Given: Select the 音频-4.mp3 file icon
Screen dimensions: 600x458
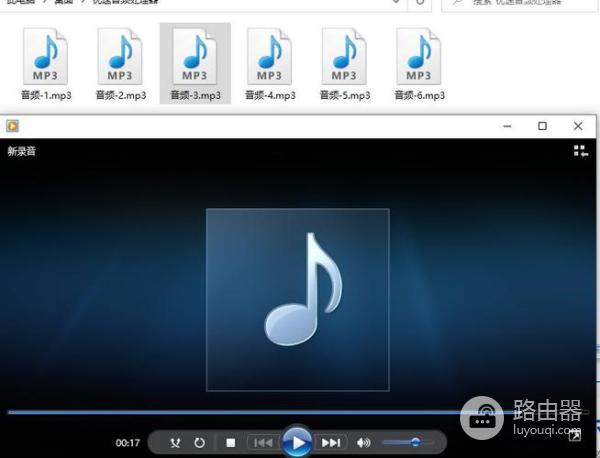Looking at the screenshot, I should (x=269, y=56).
